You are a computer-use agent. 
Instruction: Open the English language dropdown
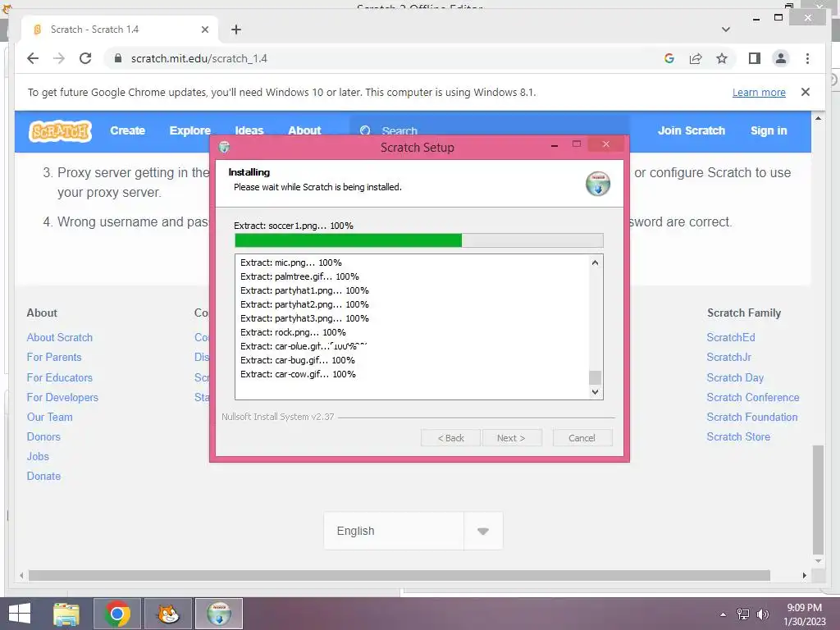click(413, 531)
